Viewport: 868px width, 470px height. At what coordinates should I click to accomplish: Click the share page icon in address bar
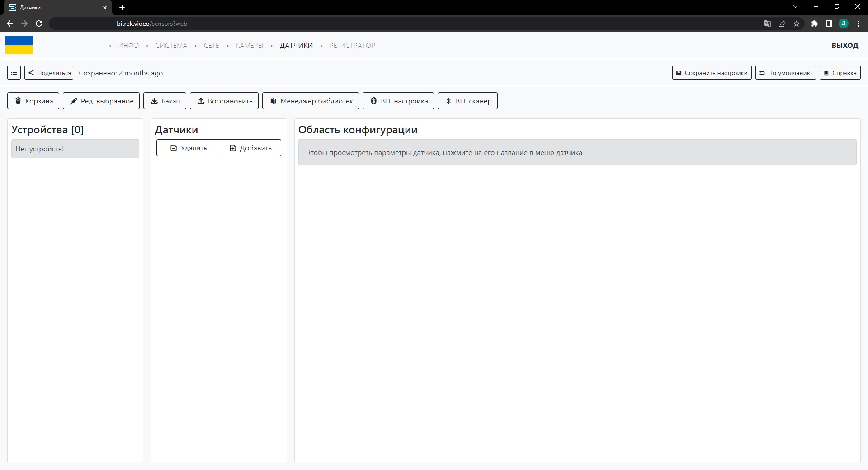782,23
